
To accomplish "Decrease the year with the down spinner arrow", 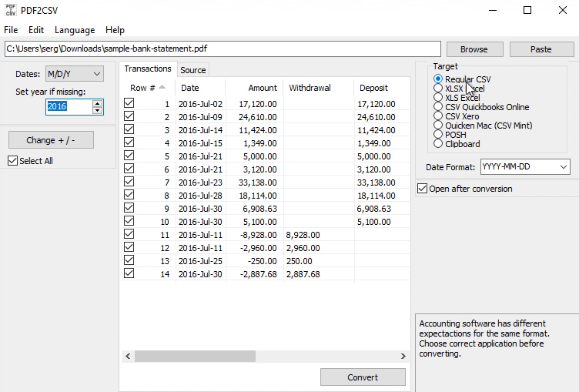I will [98, 110].
